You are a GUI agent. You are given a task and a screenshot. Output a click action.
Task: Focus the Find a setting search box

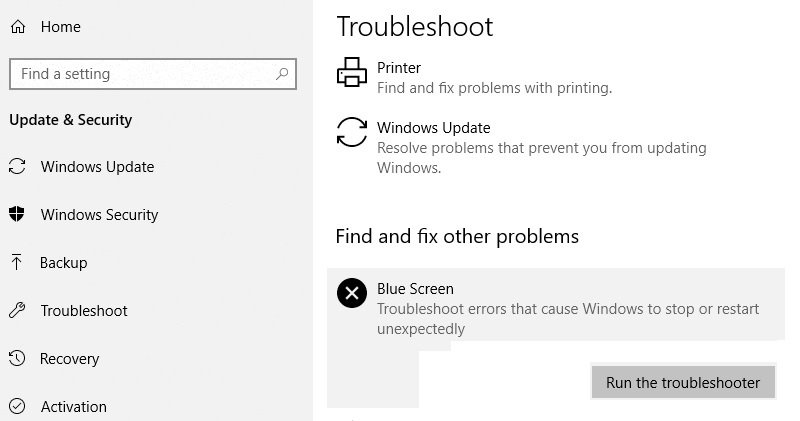[153, 74]
